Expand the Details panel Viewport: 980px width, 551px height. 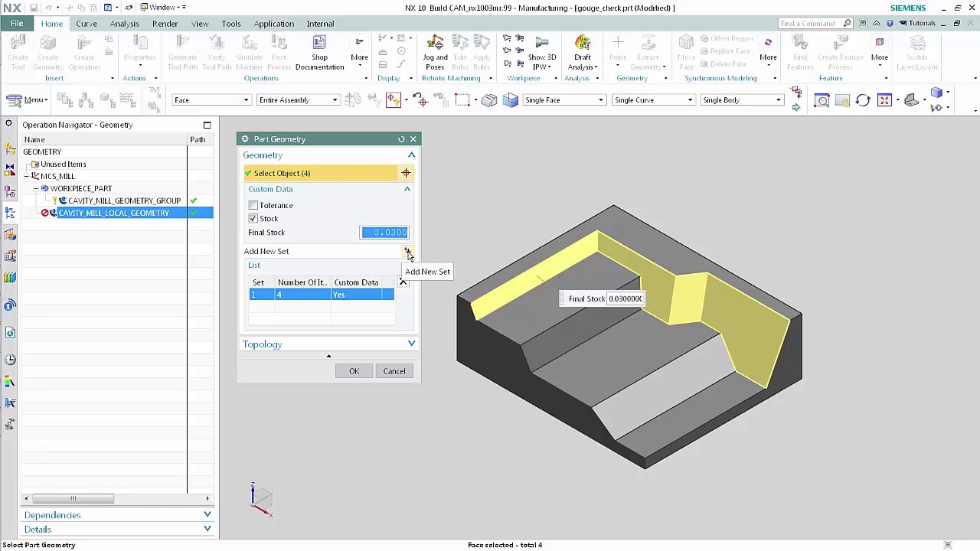point(207,529)
